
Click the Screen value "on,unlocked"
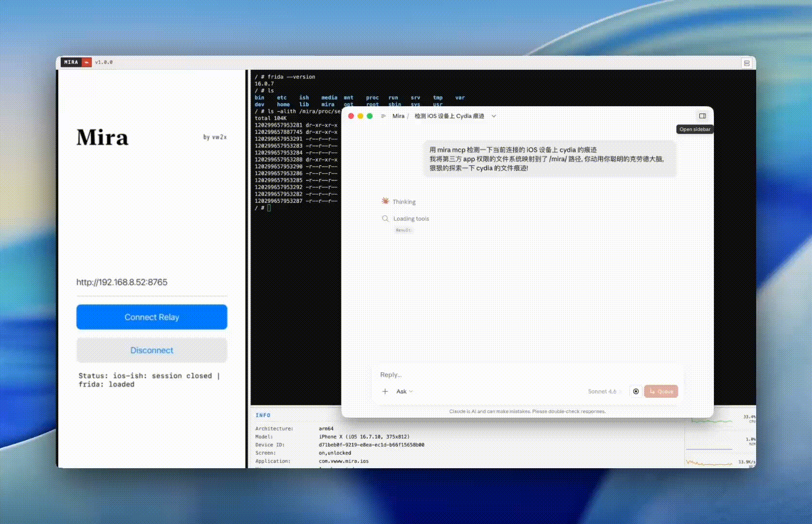coord(335,453)
